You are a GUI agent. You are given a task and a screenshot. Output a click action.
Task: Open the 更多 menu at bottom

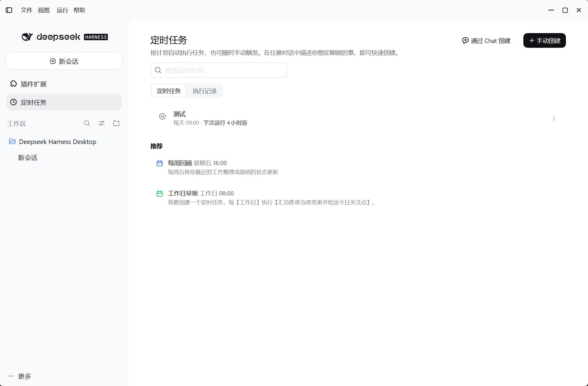pyautogui.click(x=20, y=376)
